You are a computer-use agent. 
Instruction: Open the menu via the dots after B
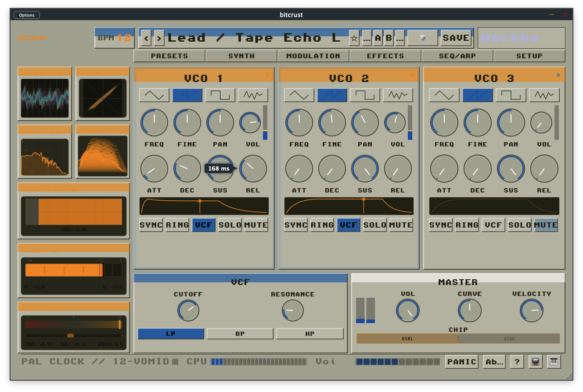(399, 38)
